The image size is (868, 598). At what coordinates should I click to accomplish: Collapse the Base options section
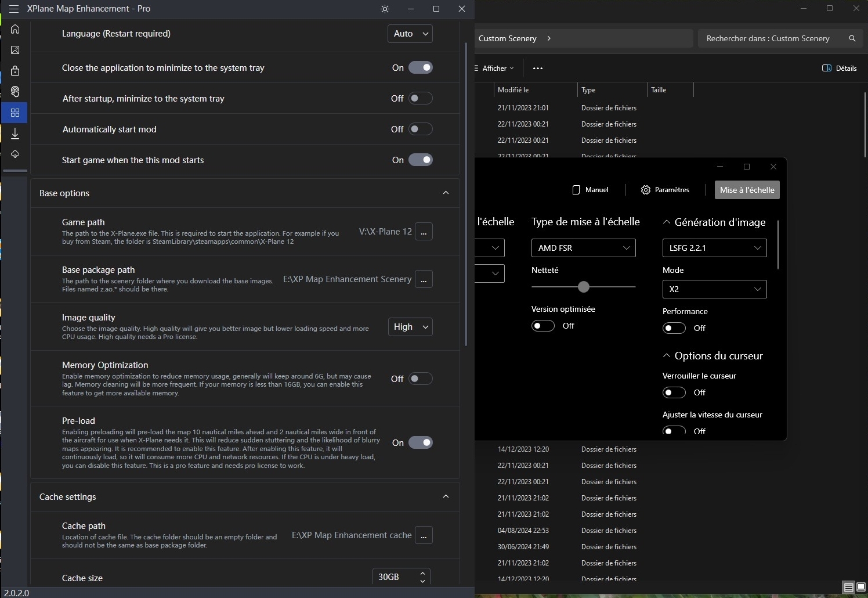446,193
